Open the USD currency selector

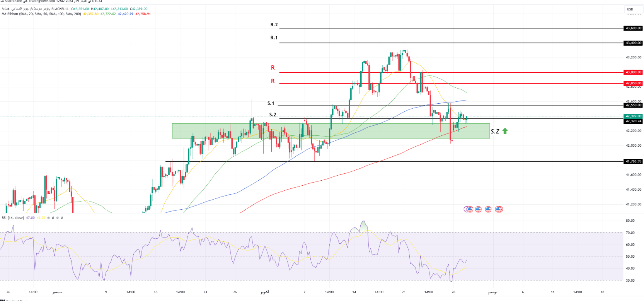coord(633,9)
